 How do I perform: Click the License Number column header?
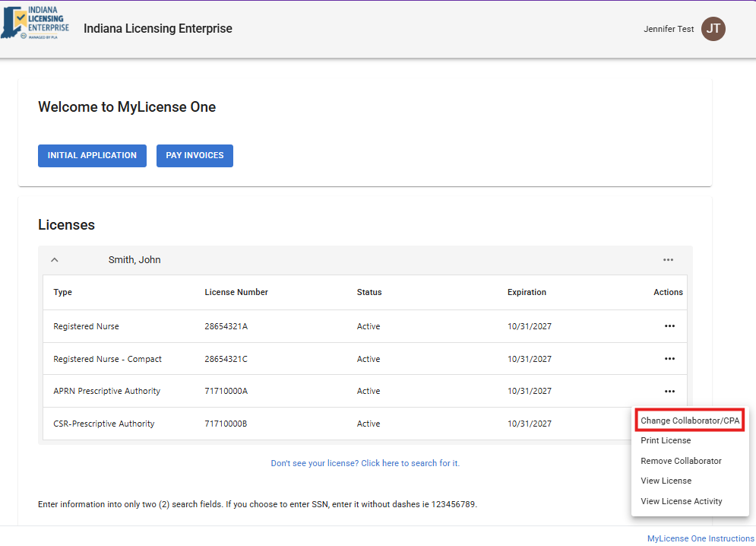click(x=236, y=292)
